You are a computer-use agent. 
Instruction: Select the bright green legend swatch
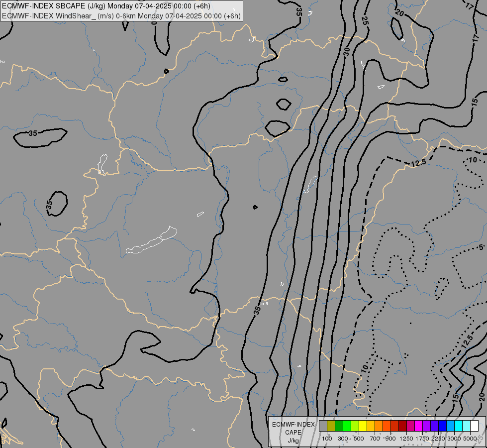(347, 426)
